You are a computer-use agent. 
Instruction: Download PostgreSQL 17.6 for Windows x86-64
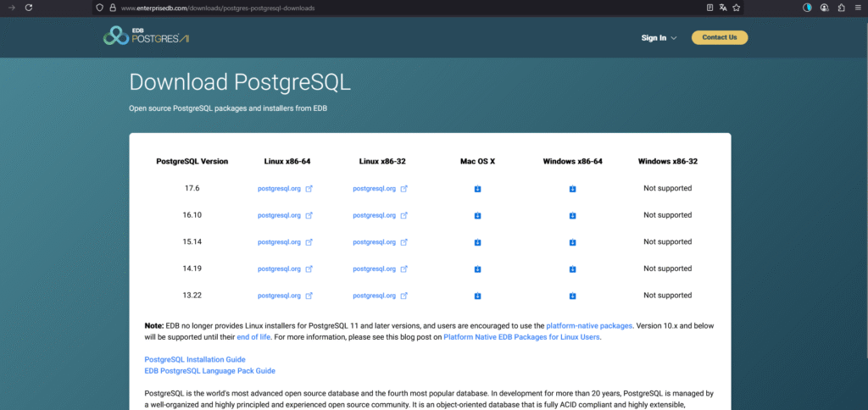[572, 189]
